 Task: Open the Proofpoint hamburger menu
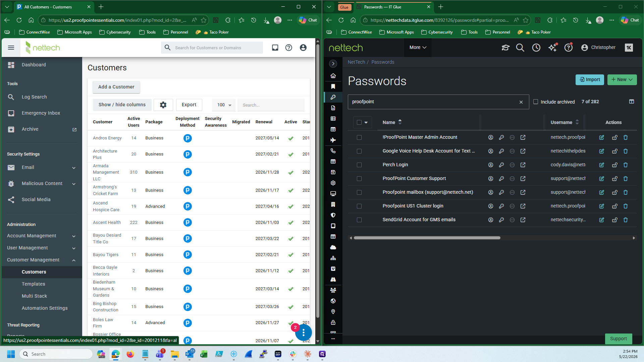[x=11, y=48]
